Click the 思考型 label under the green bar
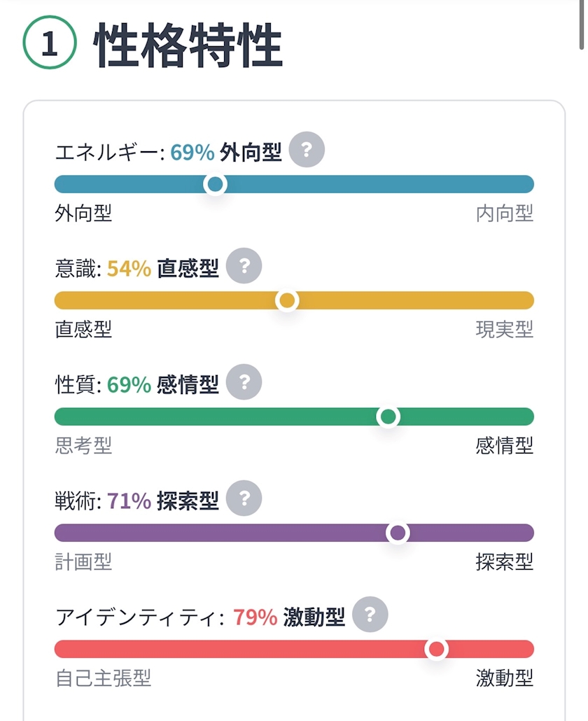Viewport: 588px width, 721px height. point(83,446)
